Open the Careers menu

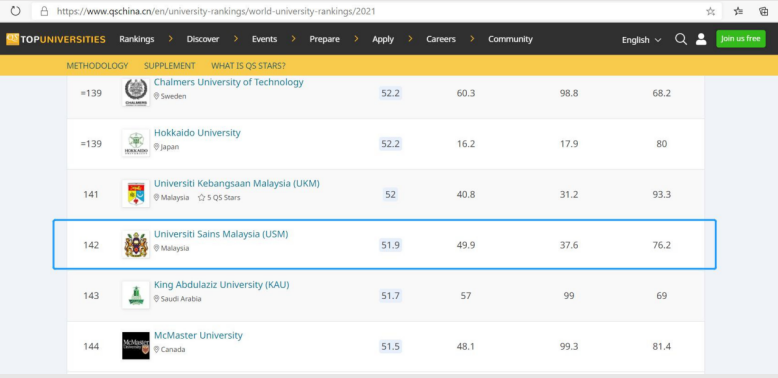pos(441,39)
